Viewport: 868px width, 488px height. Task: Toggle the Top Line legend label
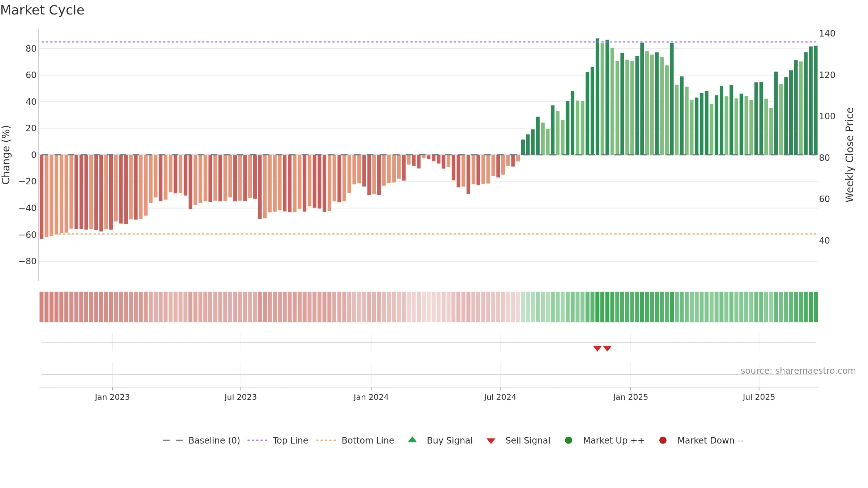pyautogui.click(x=290, y=441)
